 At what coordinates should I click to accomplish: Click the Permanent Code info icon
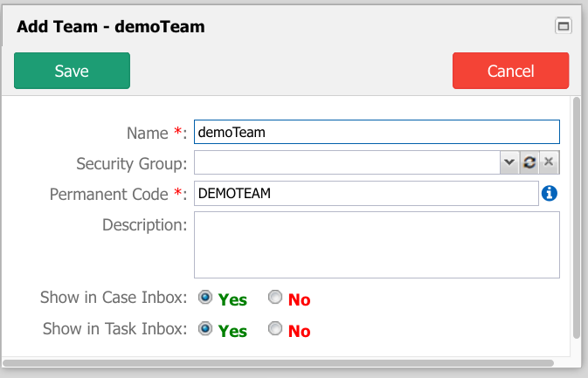pyautogui.click(x=549, y=193)
